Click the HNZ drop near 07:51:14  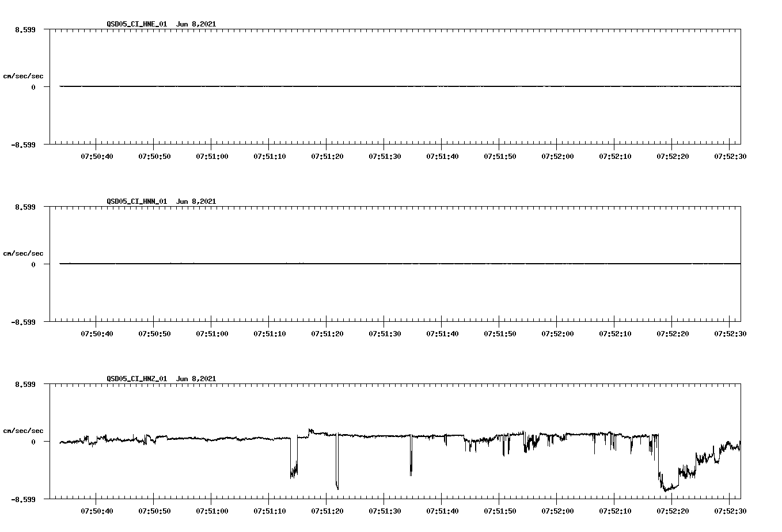[294, 459]
